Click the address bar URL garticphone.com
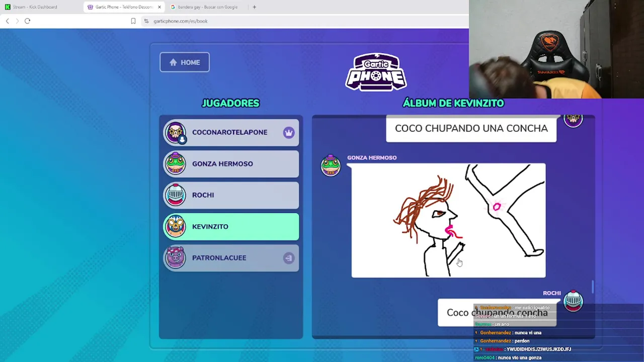 (x=181, y=21)
